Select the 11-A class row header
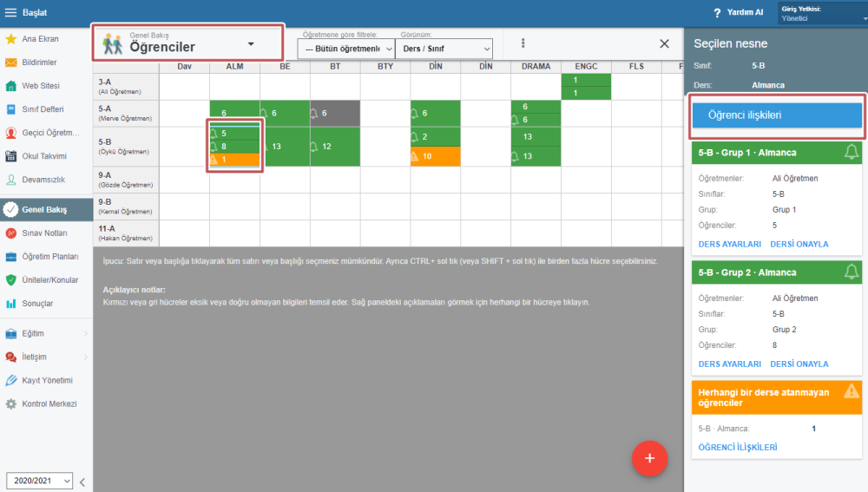 [126, 233]
